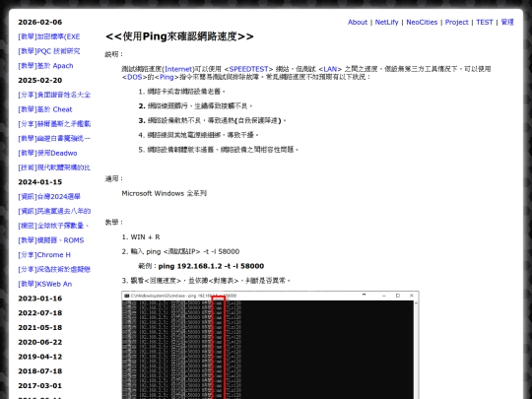The image size is (532, 399).
Task: Follow the LAN link in the description
Action: pyautogui.click(x=330, y=69)
